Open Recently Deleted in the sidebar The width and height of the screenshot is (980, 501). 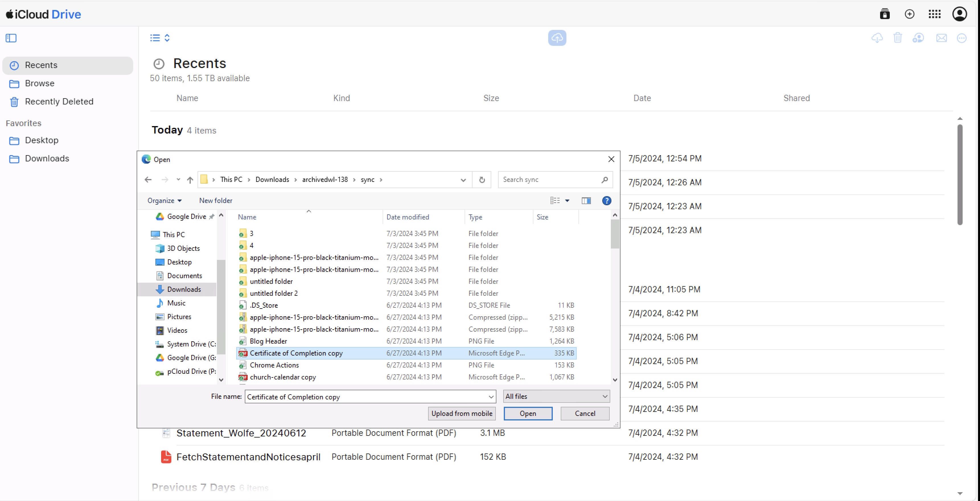point(68,102)
